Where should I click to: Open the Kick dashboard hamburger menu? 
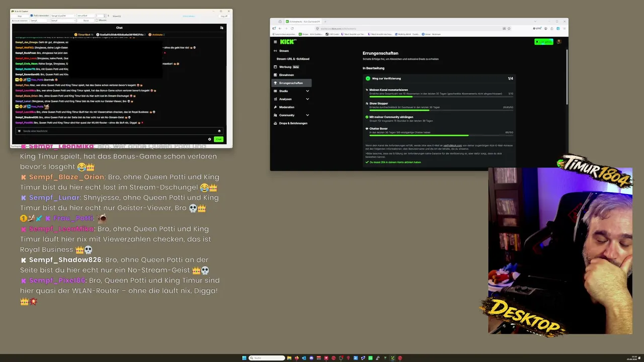click(x=275, y=42)
